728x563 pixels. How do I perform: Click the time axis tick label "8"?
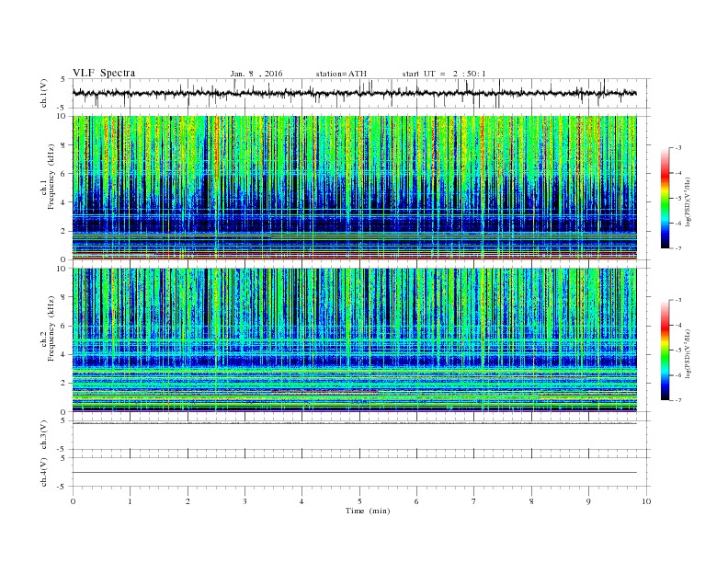[x=531, y=501]
